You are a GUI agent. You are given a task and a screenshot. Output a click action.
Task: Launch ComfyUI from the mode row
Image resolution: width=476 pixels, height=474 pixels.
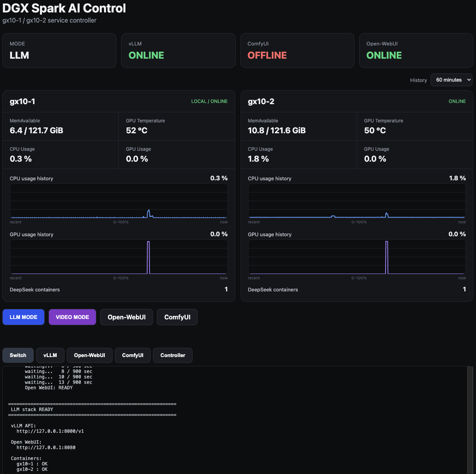coord(177,317)
